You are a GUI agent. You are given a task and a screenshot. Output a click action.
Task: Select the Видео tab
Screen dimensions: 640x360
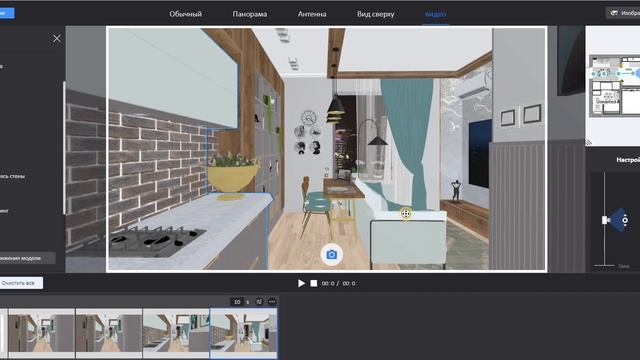coord(436,14)
